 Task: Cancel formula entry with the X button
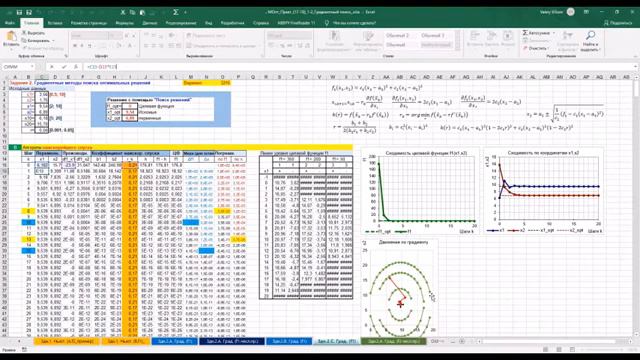point(52,67)
